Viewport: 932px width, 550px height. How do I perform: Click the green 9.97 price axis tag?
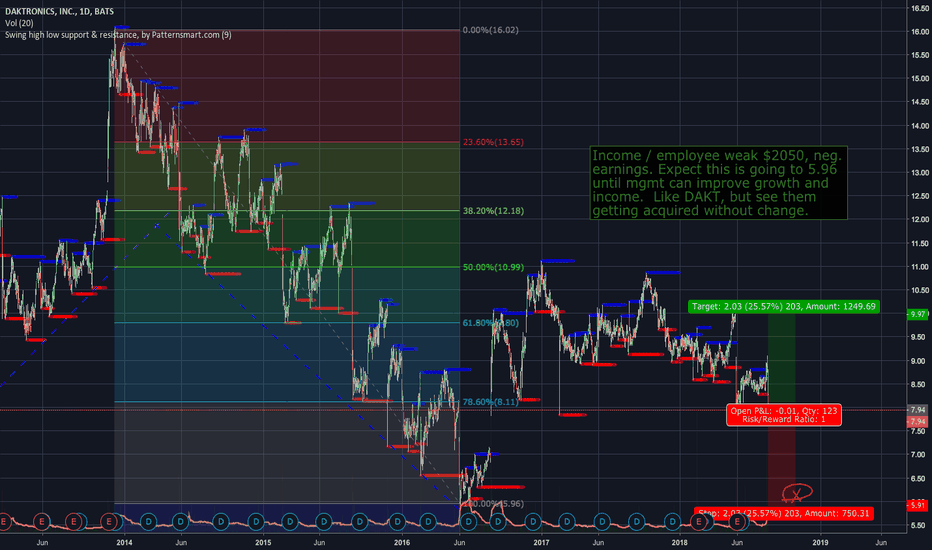point(917,314)
